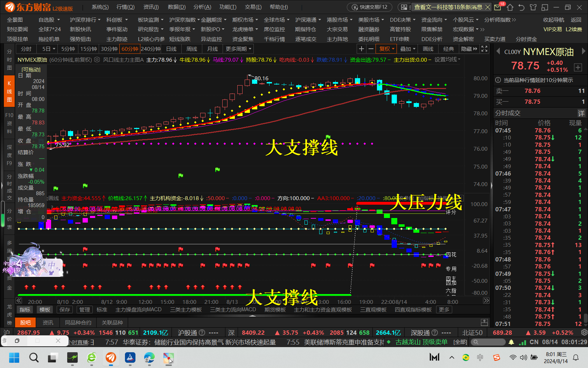Open 沪股通 help question icon
Screen dimensions: 588x368
(x=202, y=333)
